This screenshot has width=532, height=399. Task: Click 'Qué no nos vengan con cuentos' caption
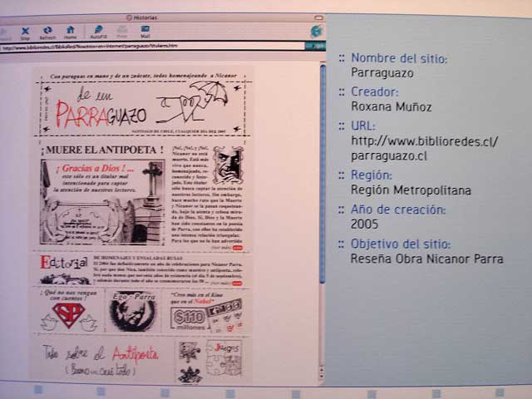coord(68,294)
